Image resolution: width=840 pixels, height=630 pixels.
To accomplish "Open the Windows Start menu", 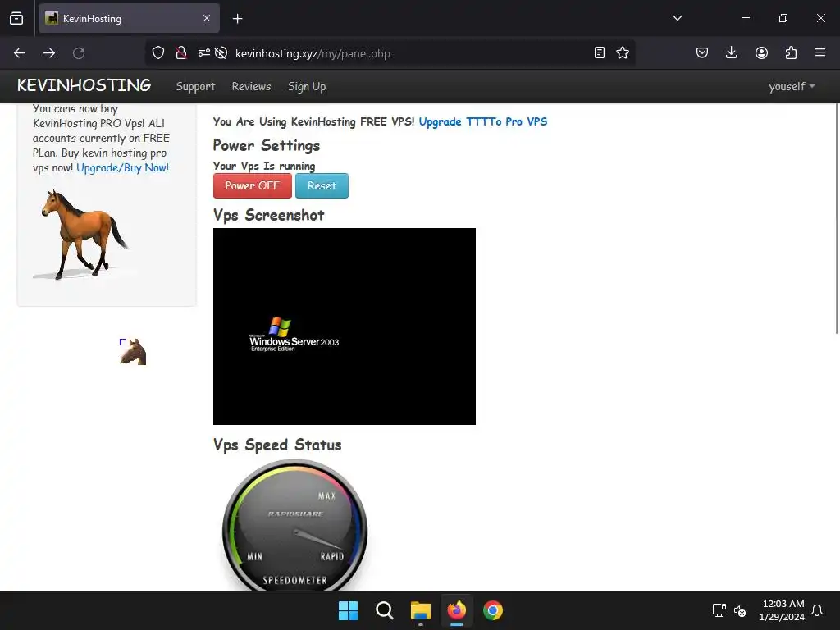I will point(348,610).
